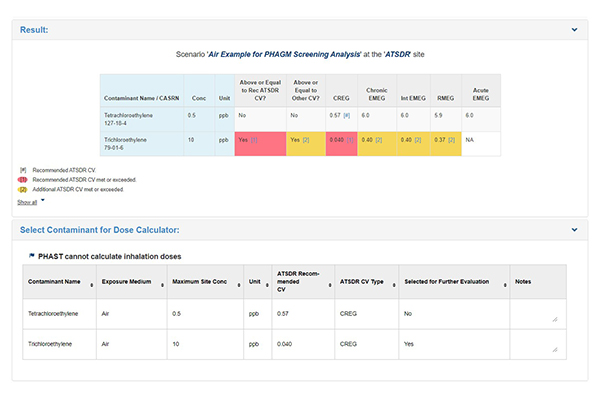
Task: Sort by ATSDR Recommended CV column arrows
Action: click(330, 285)
